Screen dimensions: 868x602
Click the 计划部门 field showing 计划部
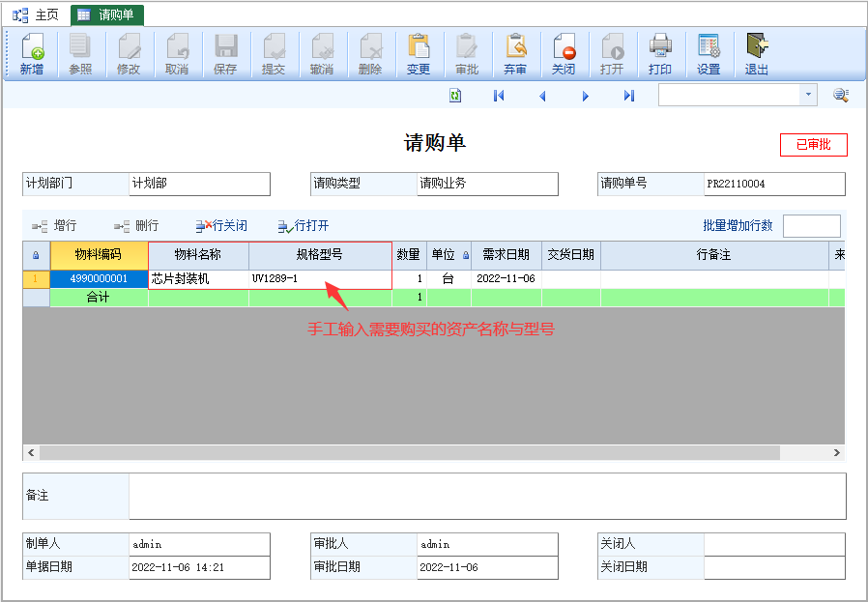199,184
